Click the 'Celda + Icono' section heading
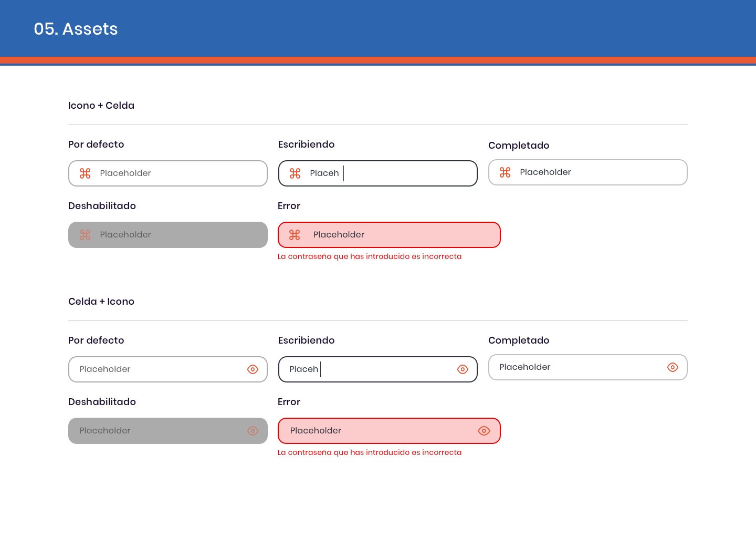The width and height of the screenshot is (756, 538). pos(101,302)
